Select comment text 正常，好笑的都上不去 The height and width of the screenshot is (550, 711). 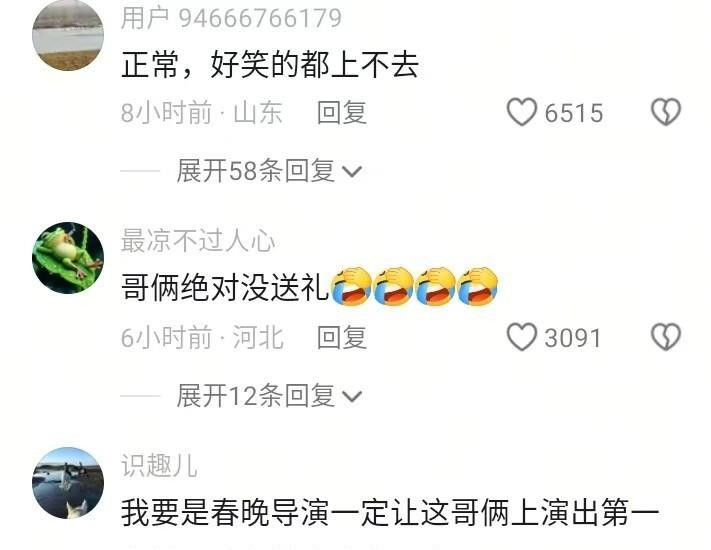tap(269, 65)
